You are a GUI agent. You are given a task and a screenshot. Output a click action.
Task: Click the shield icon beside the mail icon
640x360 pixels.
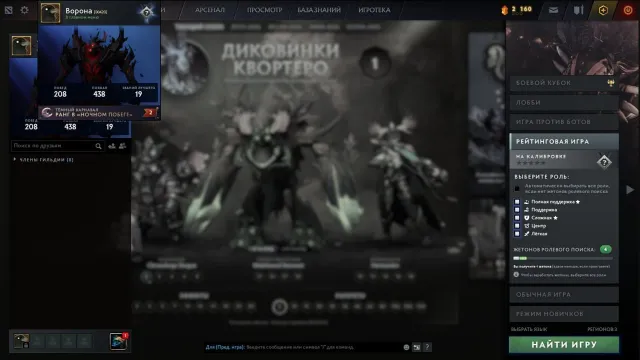578,10
